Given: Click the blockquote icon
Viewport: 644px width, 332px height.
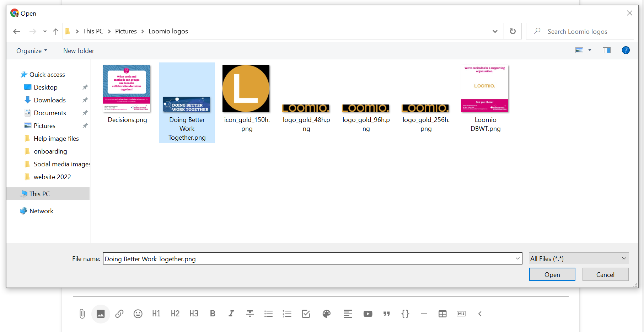Looking at the screenshot, I should (x=386, y=314).
